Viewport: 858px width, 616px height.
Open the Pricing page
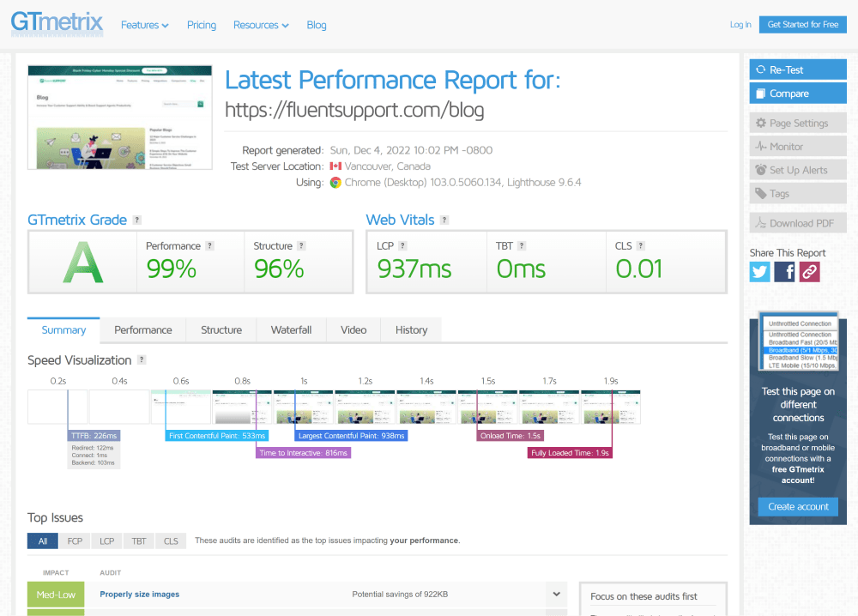pos(202,25)
